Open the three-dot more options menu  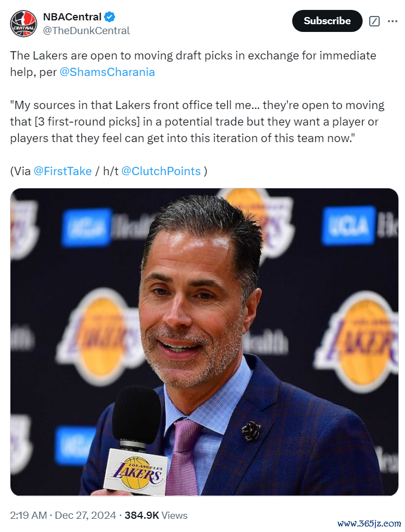(x=392, y=21)
